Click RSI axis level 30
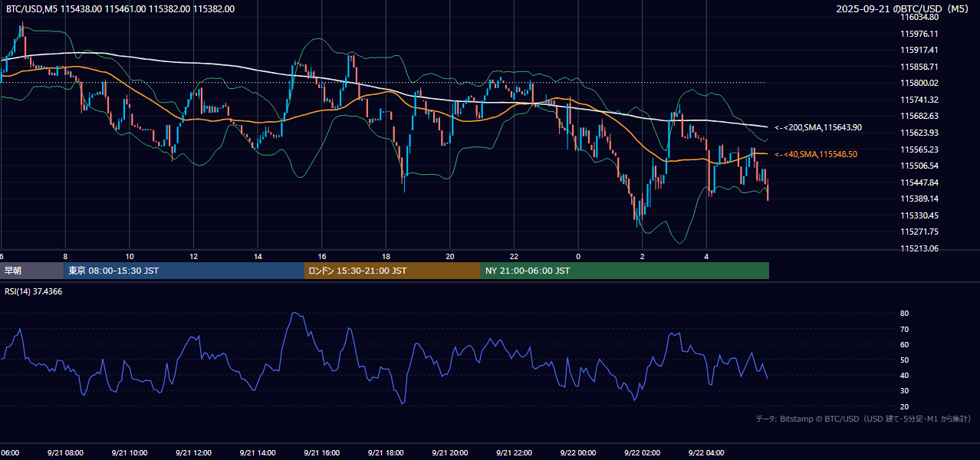Screen dimensions: 980x460 pos(904,391)
